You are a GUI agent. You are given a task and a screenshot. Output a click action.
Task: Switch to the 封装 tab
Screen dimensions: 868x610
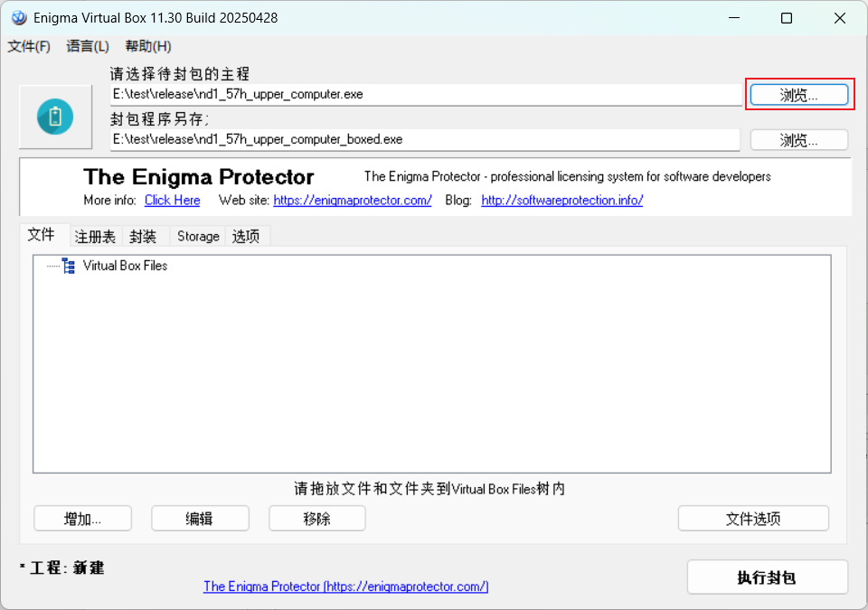pos(143,237)
